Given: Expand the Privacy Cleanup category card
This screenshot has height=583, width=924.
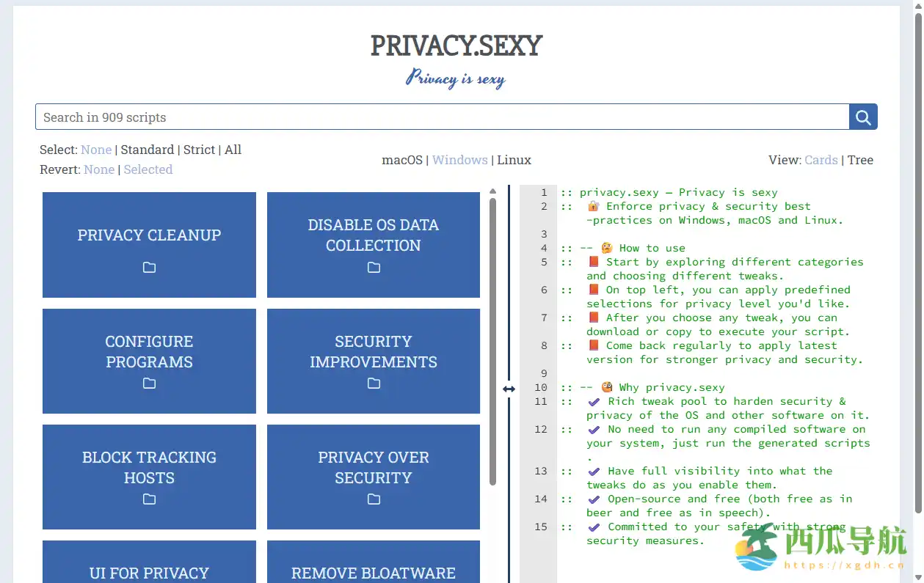Looking at the screenshot, I should (149, 235).
